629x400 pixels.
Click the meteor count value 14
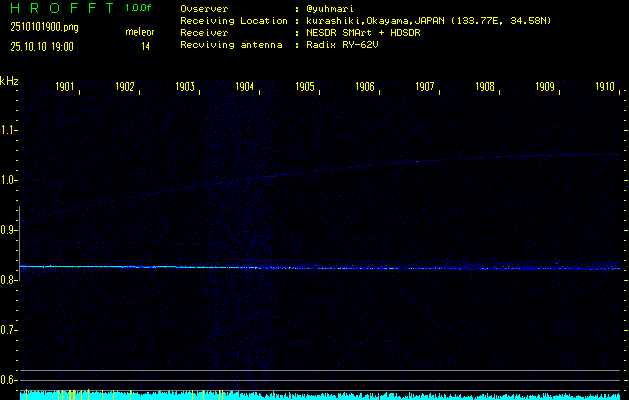tap(146, 46)
